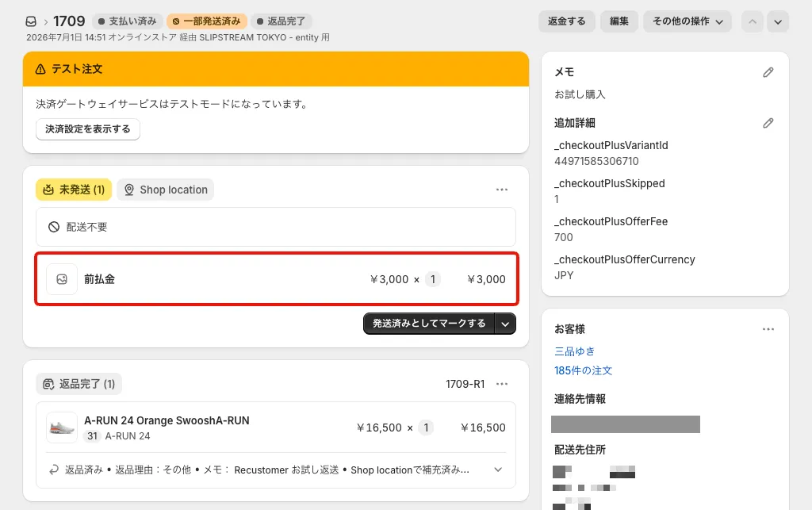Open the three-dot menu for return 1709-R1

502,384
